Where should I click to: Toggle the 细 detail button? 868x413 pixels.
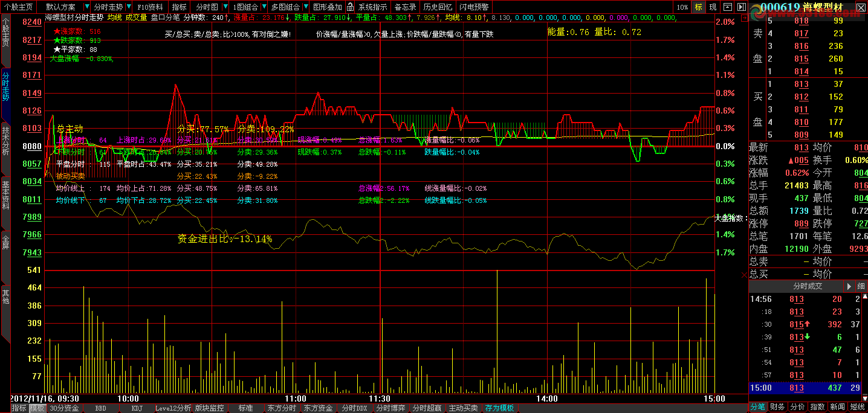click(861, 286)
